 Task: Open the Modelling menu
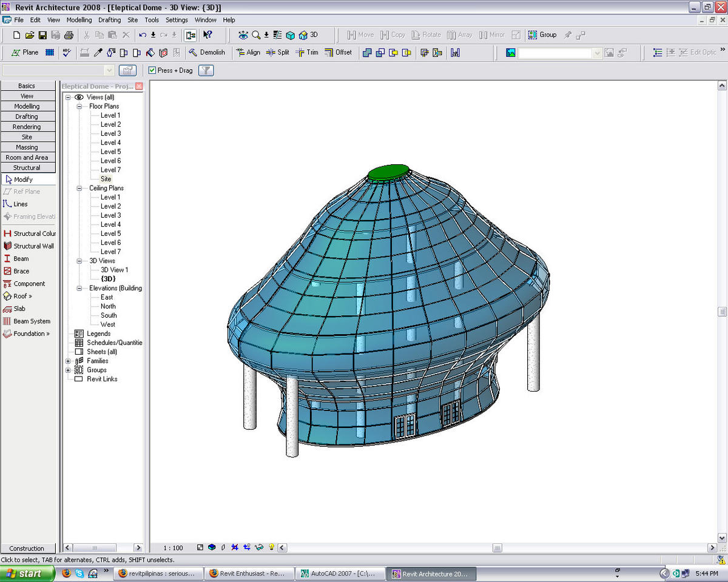[79, 20]
